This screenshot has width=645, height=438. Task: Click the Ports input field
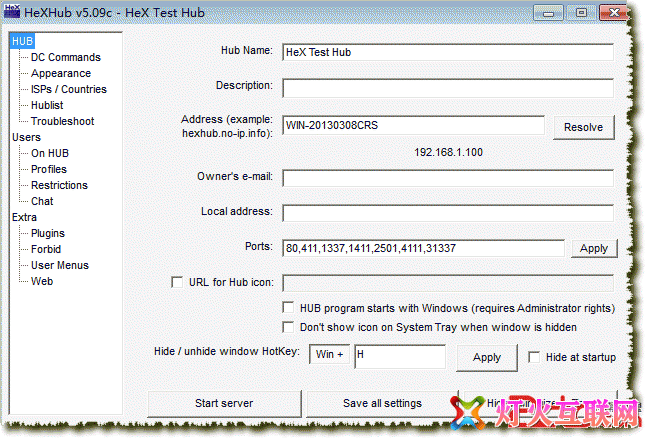click(x=423, y=248)
